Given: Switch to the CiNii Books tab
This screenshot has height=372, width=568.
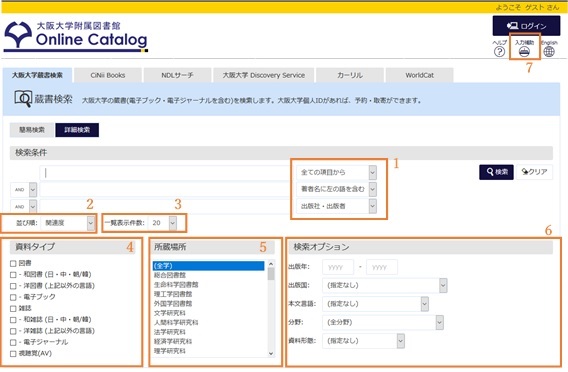Looking at the screenshot, I should tap(108, 75).
